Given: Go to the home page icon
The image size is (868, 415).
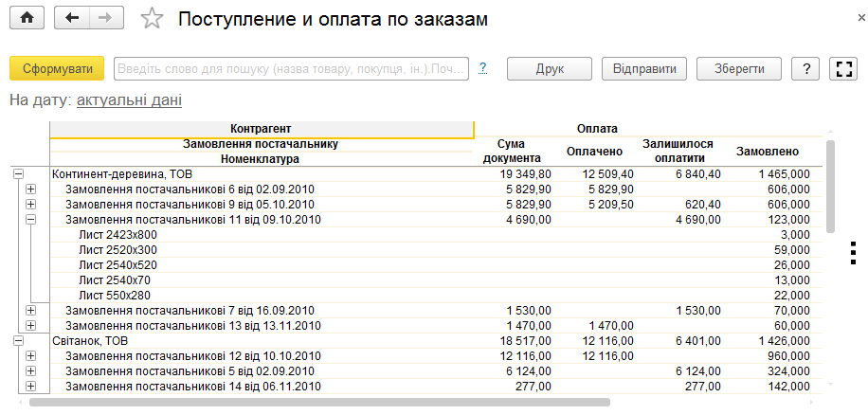Looking at the screenshot, I should (26, 18).
